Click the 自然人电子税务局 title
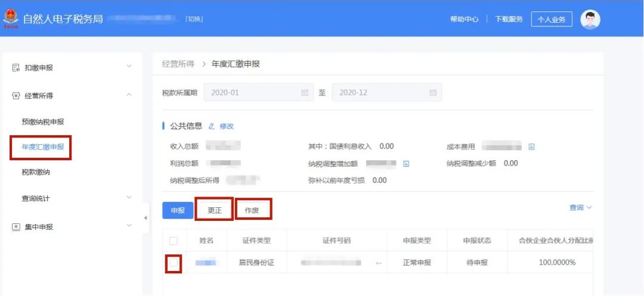The width and height of the screenshot is (644, 296). [x=63, y=19]
